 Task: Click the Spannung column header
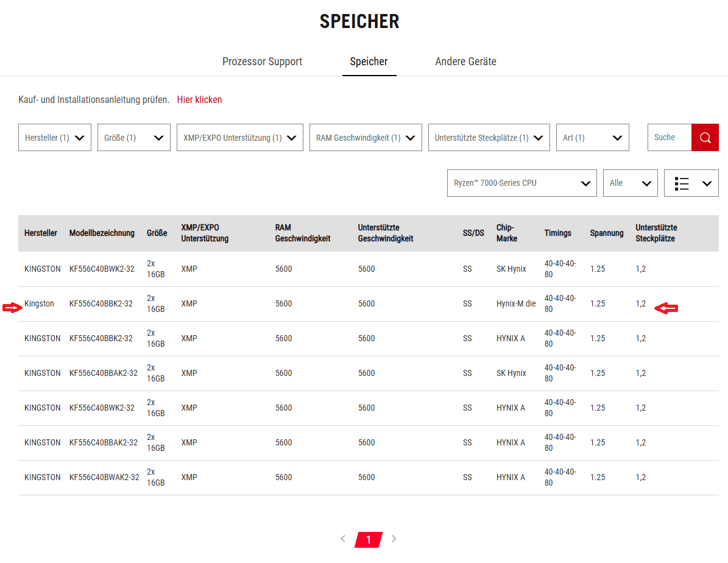click(x=606, y=233)
